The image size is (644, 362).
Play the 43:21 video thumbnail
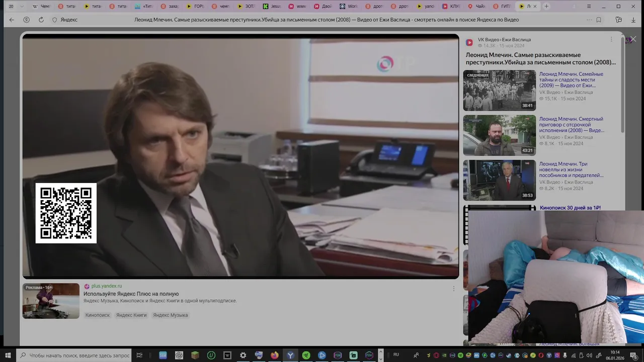(500, 135)
